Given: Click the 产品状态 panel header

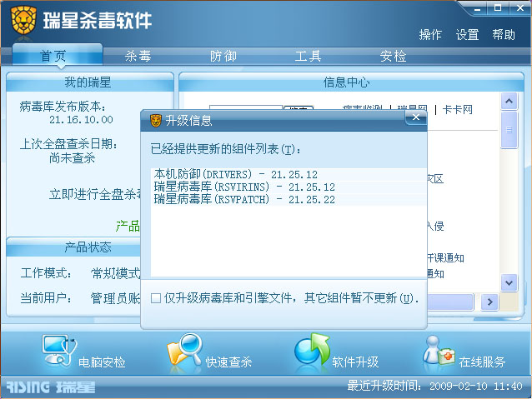Looking at the screenshot, I should (74, 247).
